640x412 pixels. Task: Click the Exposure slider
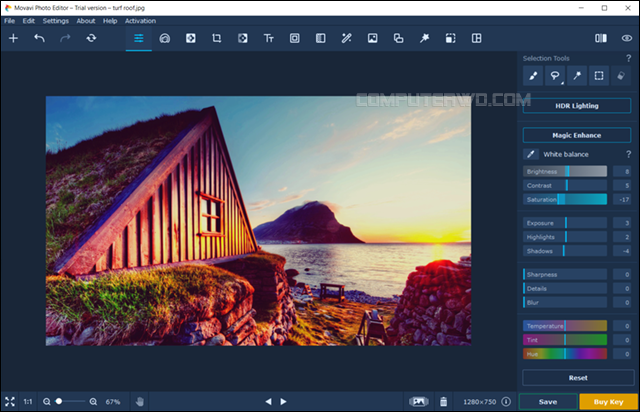[x=565, y=223]
